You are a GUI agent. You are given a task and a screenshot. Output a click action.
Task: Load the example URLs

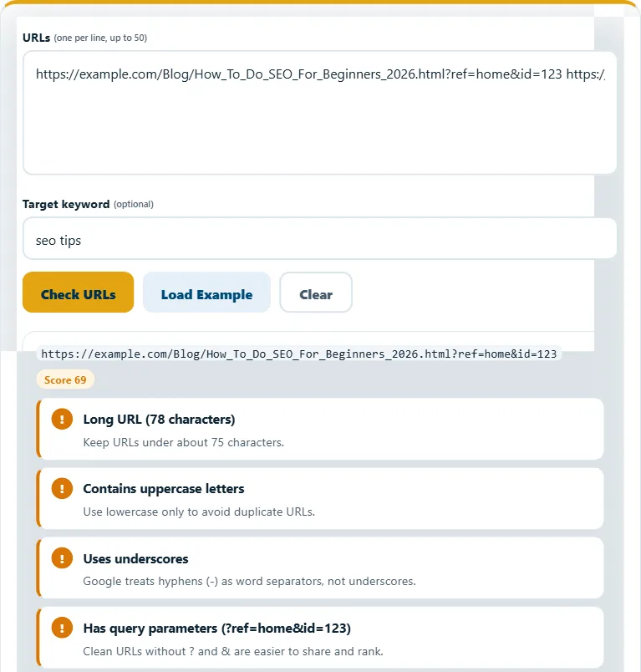point(206,293)
